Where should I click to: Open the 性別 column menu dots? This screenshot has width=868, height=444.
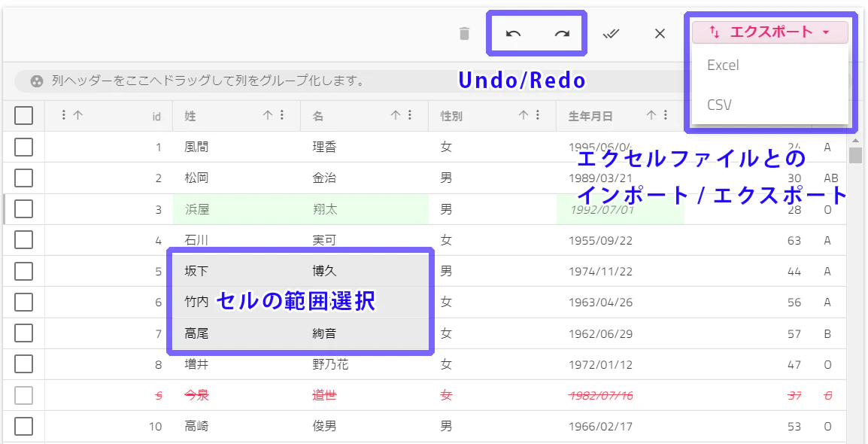click(538, 115)
